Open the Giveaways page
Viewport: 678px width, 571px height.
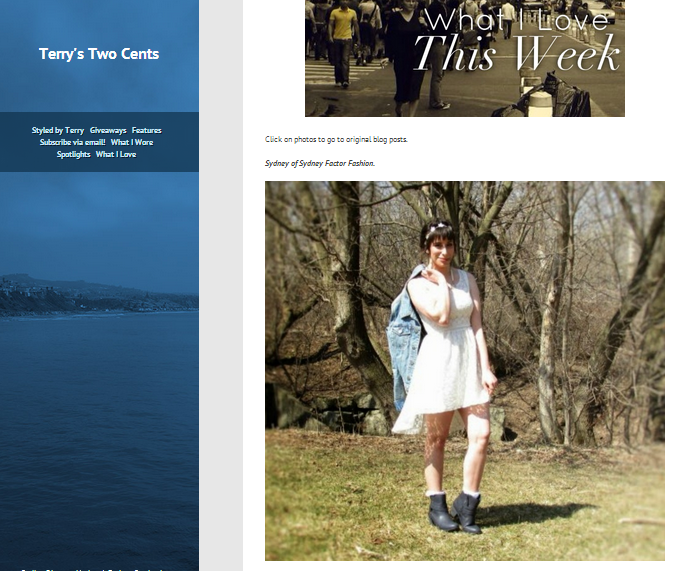click(x=108, y=130)
